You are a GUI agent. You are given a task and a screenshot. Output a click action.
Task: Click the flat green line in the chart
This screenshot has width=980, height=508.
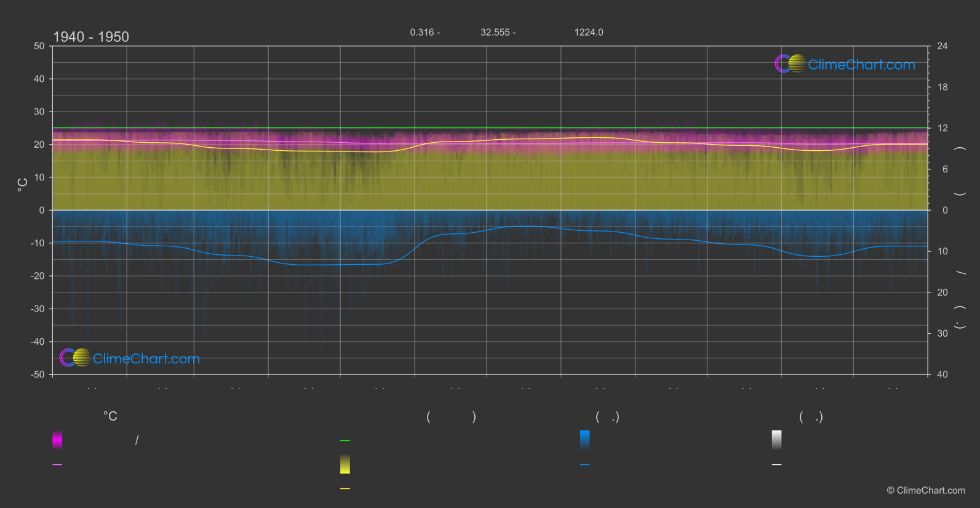pos(490,127)
